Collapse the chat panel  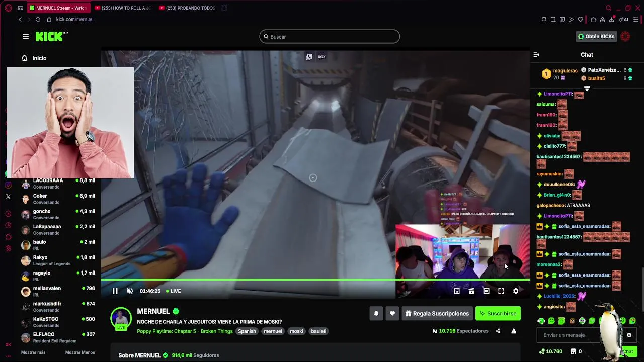pos(536,55)
